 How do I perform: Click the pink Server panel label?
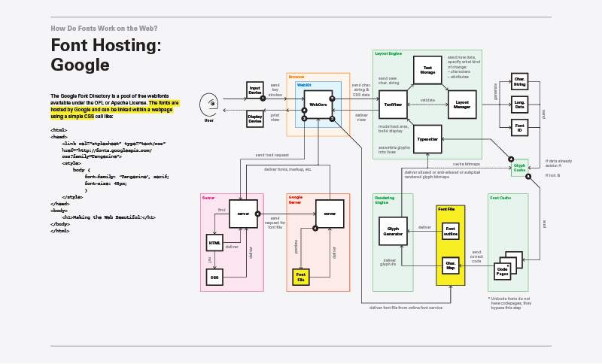tap(208, 198)
